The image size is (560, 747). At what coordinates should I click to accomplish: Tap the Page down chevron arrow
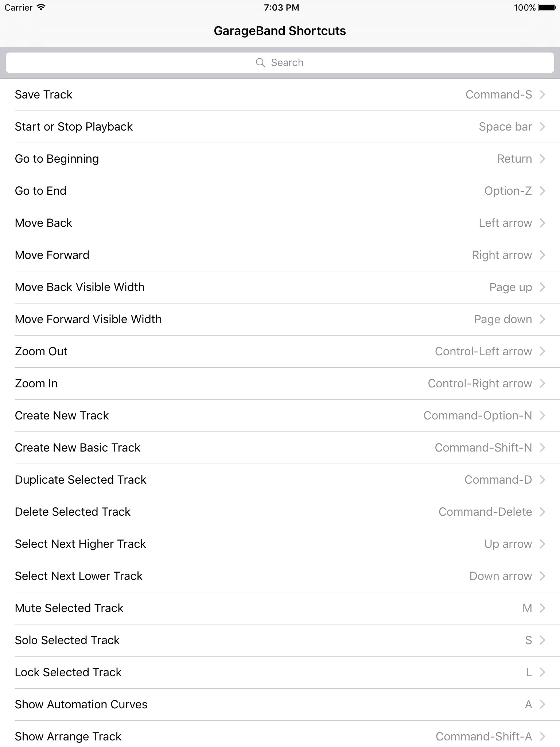(x=542, y=320)
